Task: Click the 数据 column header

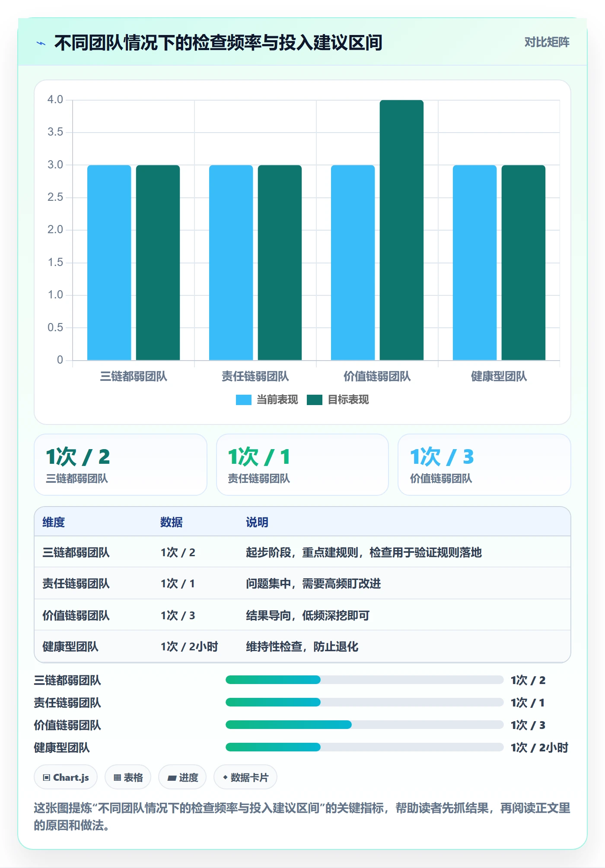Action: (172, 522)
